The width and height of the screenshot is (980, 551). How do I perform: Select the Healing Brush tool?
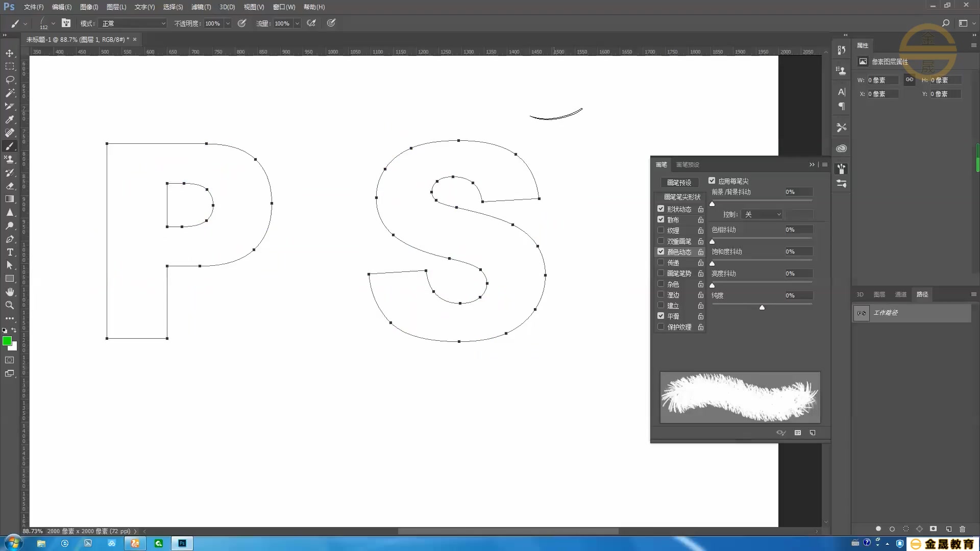10,133
